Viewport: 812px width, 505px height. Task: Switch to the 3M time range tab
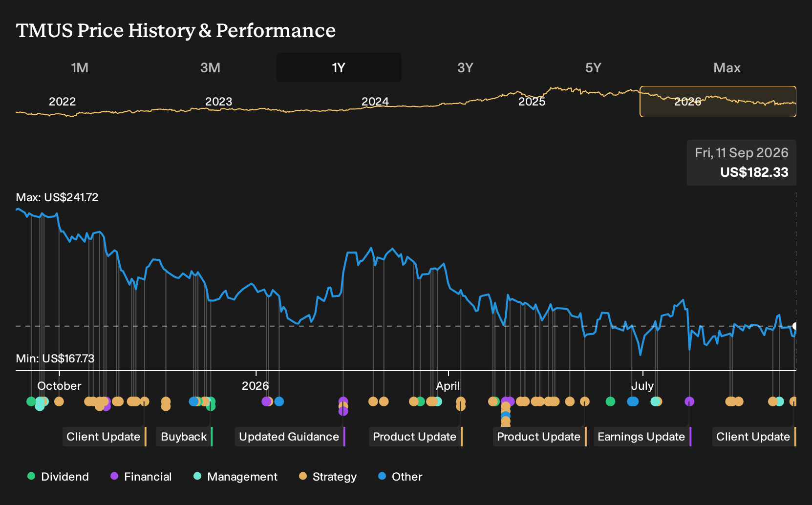(210, 67)
